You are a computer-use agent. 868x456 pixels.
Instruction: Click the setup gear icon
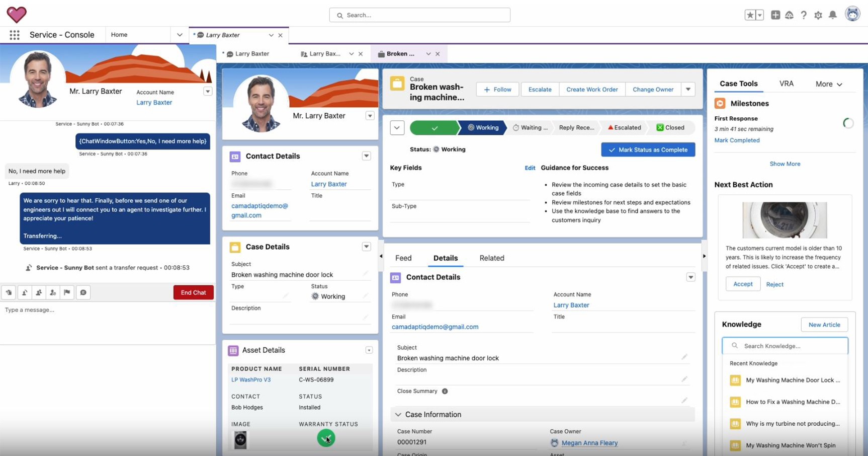818,15
